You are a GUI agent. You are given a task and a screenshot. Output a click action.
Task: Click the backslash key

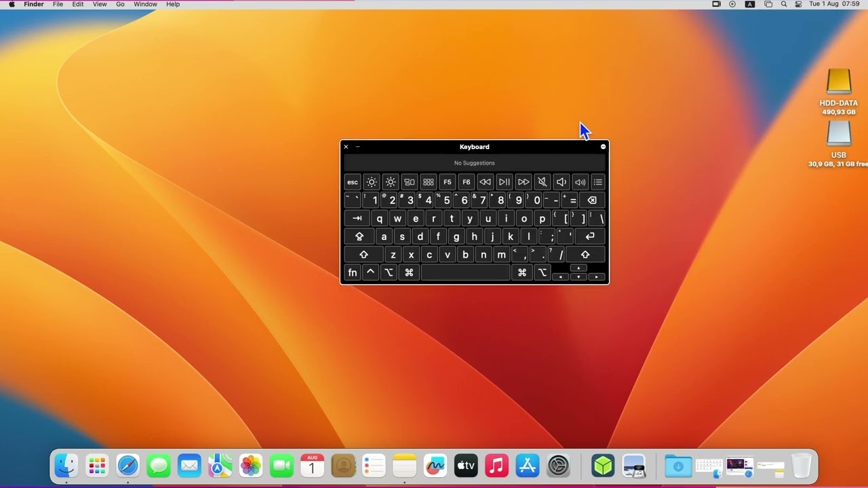(597, 218)
